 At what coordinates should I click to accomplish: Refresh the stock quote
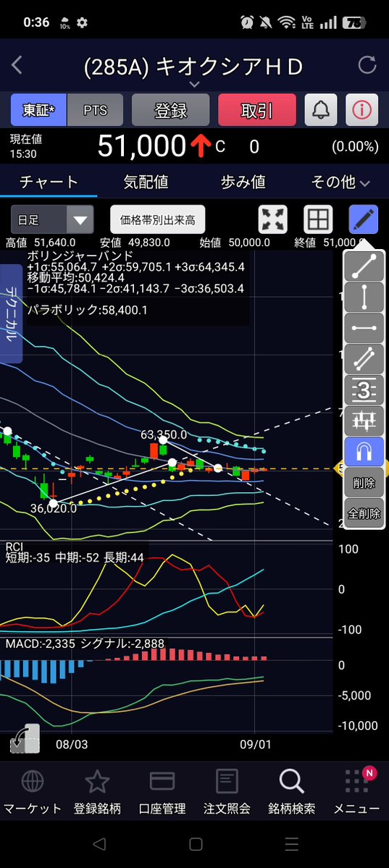click(367, 65)
